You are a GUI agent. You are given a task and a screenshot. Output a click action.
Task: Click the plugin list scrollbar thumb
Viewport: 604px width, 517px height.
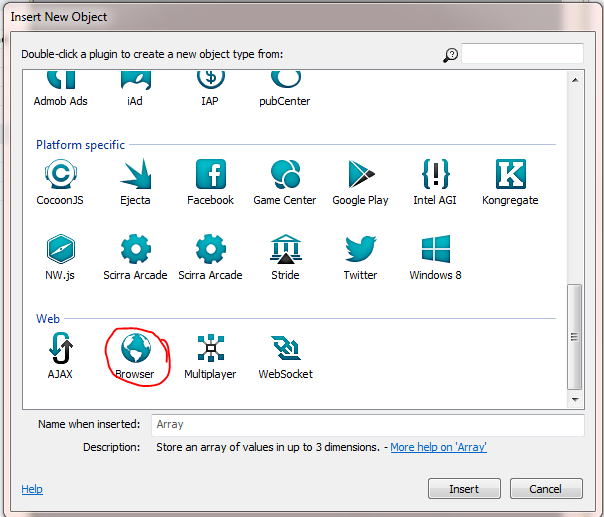tap(575, 337)
